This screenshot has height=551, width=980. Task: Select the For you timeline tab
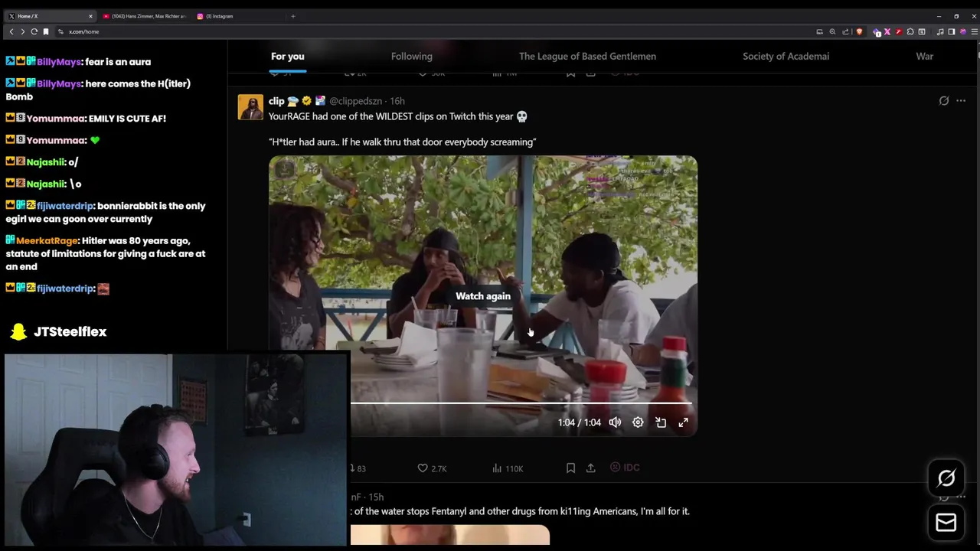[287, 56]
